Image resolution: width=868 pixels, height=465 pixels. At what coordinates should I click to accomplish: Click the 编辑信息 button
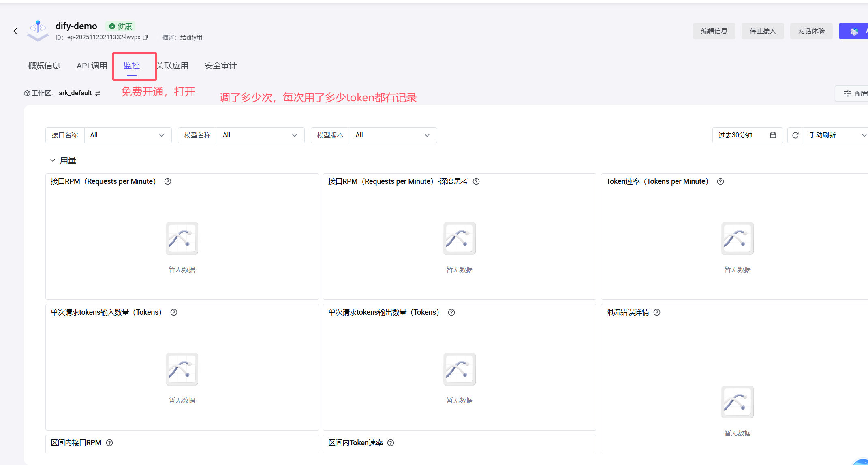tap(714, 31)
